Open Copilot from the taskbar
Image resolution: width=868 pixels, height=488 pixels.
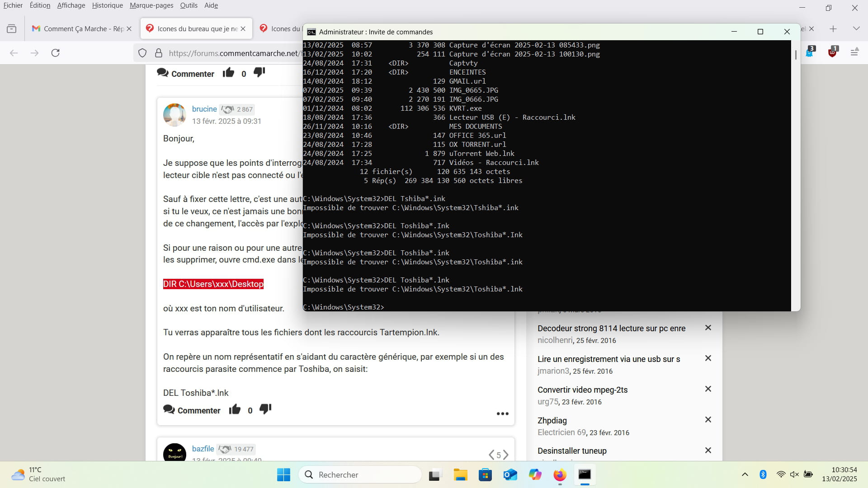tap(535, 475)
